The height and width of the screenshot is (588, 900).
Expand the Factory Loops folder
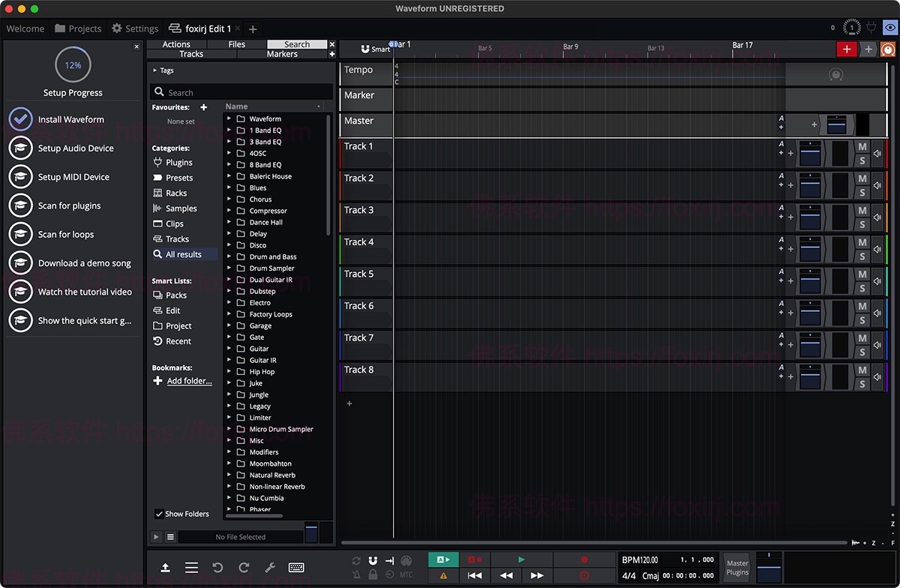[x=230, y=313]
